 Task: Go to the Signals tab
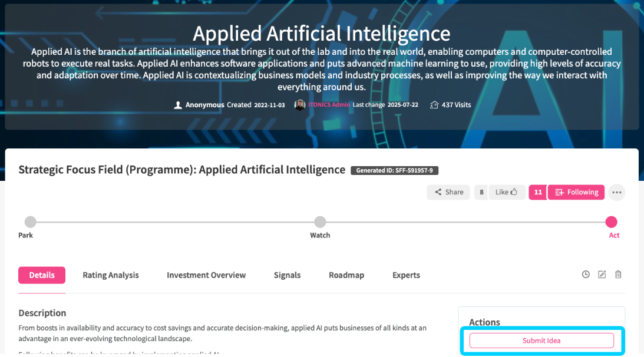click(x=287, y=275)
